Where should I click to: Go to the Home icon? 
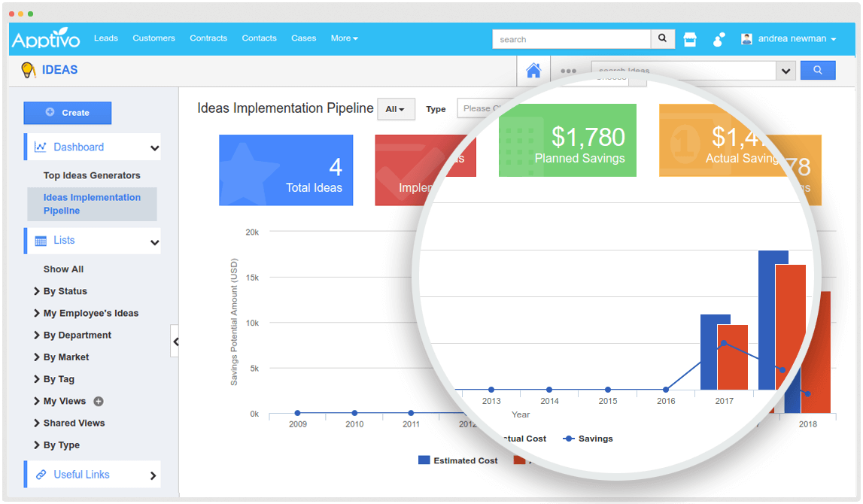click(x=533, y=69)
